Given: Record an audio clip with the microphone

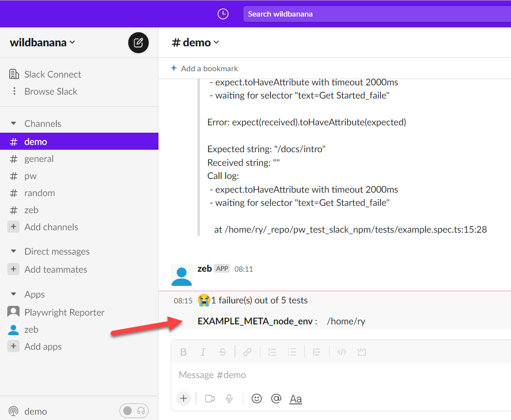Looking at the screenshot, I should coord(229,399).
